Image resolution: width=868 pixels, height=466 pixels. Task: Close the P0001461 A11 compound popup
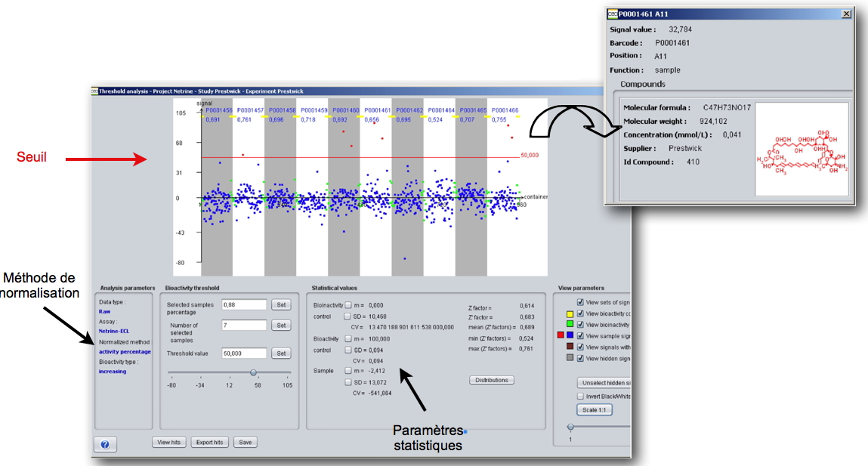click(846, 14)
